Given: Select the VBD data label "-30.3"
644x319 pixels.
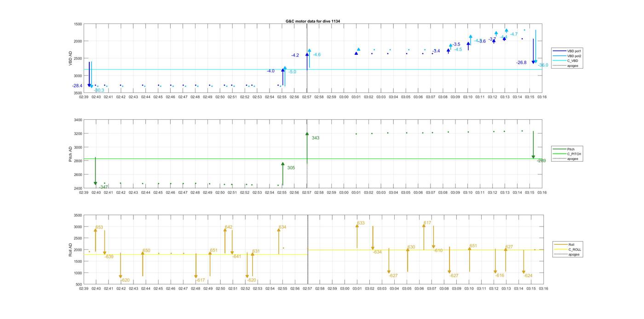Looking at the screenshot, I should [99, 90].
